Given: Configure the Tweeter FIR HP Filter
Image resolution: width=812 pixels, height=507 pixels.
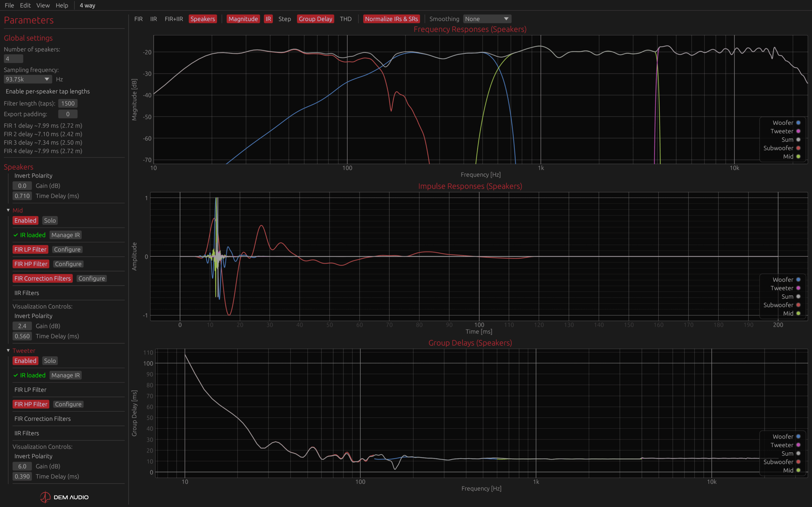Looking at the screenshot, I should click(x=68, y=404).
